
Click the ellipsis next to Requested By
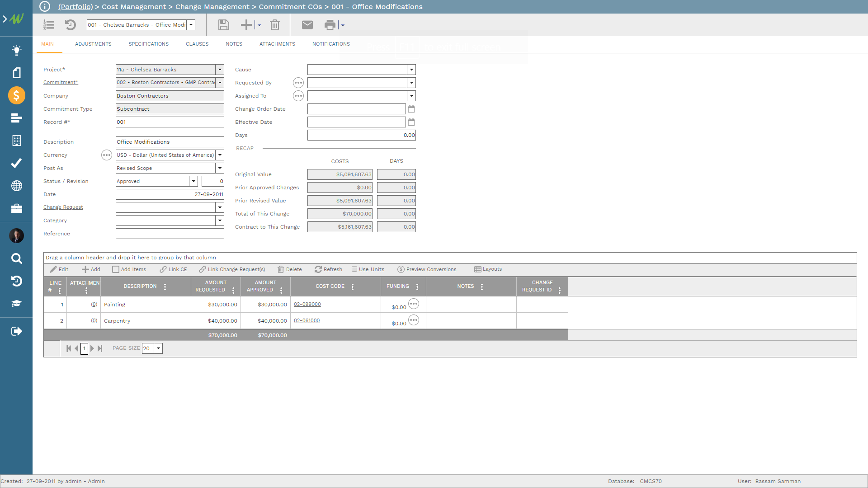[x=298, y=83]
